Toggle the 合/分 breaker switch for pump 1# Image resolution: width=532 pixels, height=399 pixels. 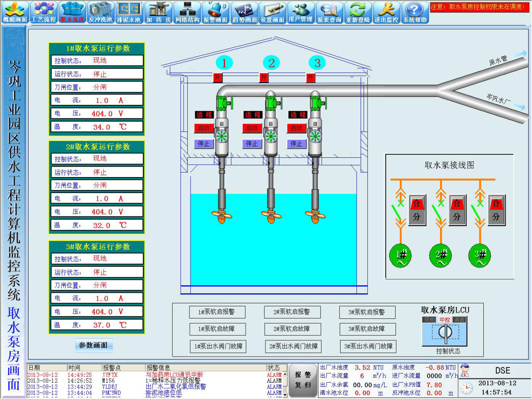417,210
